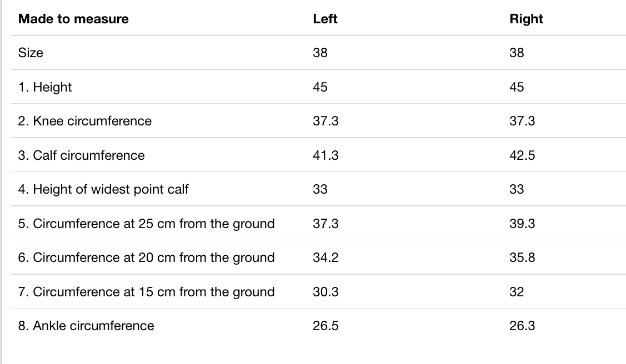Click the left Calf circumference value 41.3
The height and width of the screenshot is (364, 626).
click(x=325, y=155)
